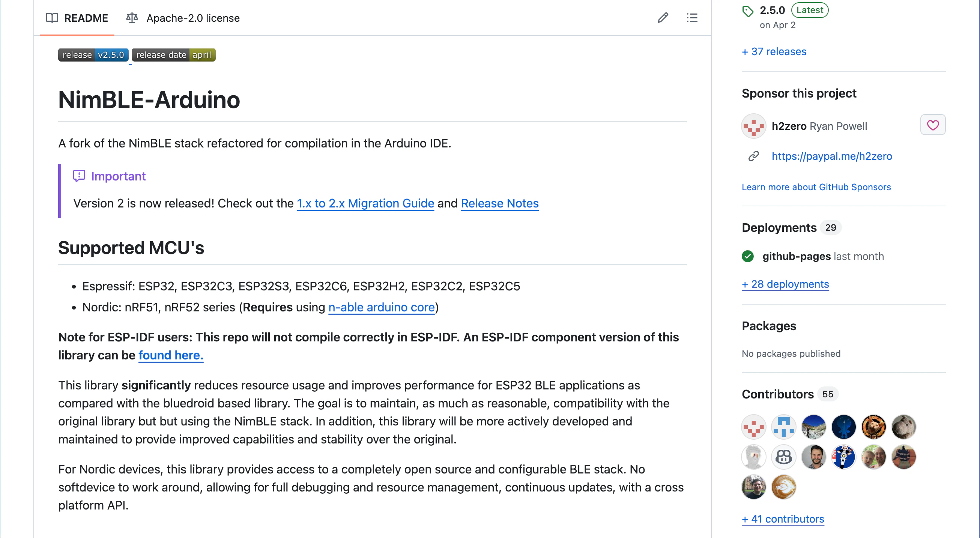Click the pencil edit README icon
Image resolution: width=980 pixels, height=538 pixels.
(x=663, y=18)
